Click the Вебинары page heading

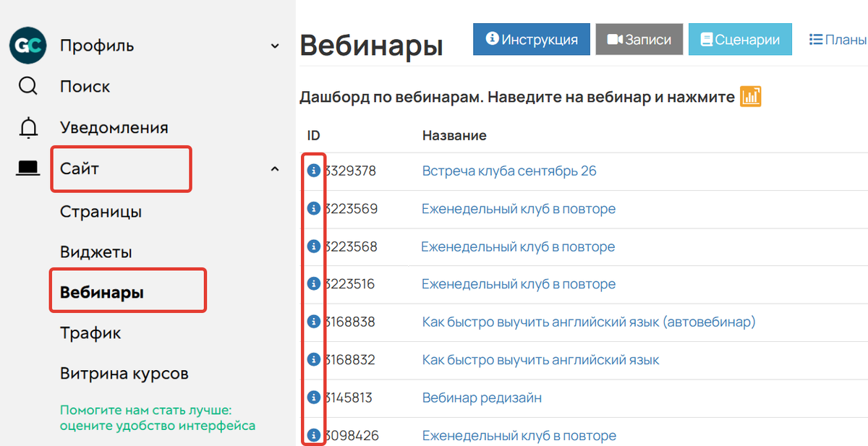coord(371,45)
